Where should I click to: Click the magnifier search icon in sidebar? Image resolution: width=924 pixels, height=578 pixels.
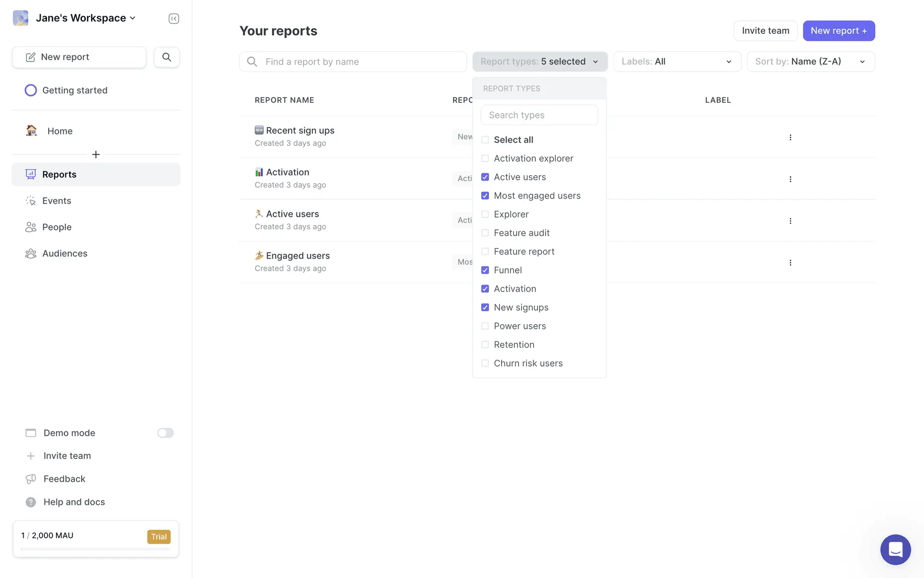[167, 57]
